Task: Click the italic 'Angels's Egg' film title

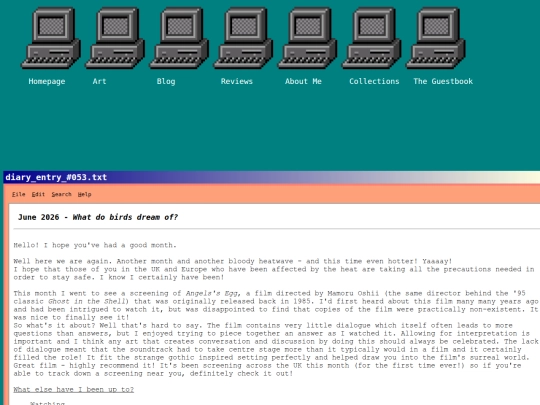Action: point(213,293)
